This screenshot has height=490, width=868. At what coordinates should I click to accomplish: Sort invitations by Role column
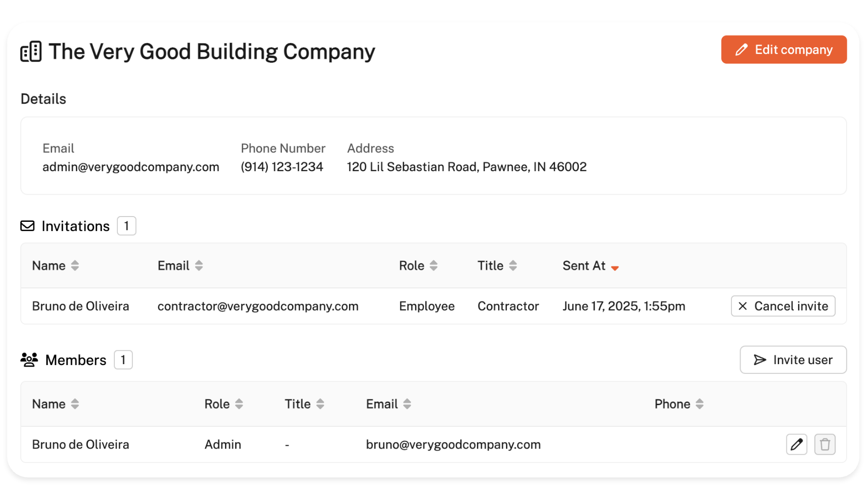point(434,266)
